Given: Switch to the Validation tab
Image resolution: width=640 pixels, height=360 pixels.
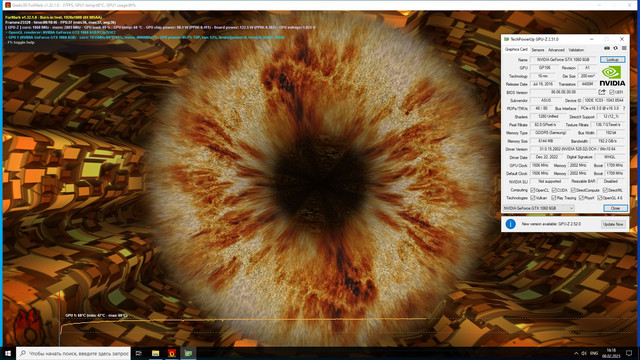Looking at the screenshot, I should pos(576,50).
